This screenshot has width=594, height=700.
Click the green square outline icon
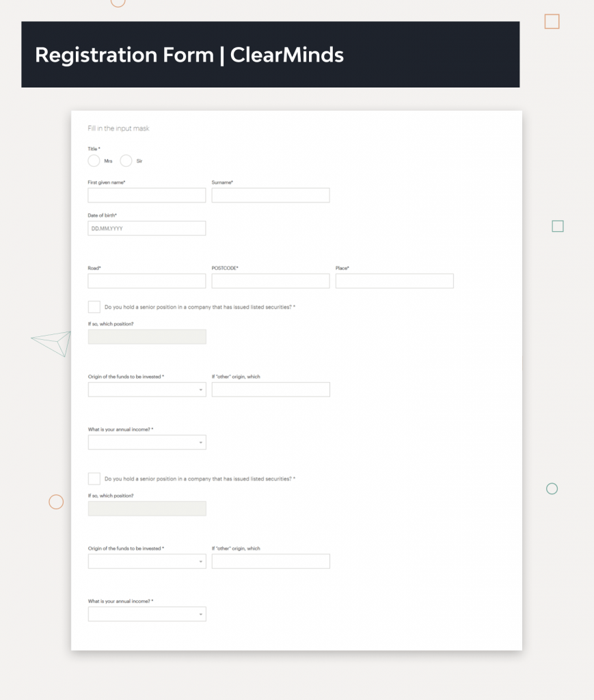click(558, 226)
